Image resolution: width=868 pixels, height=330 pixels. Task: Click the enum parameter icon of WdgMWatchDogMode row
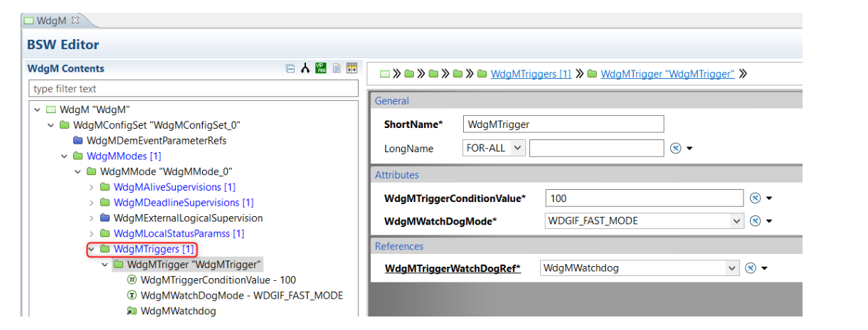click(132, 295)
